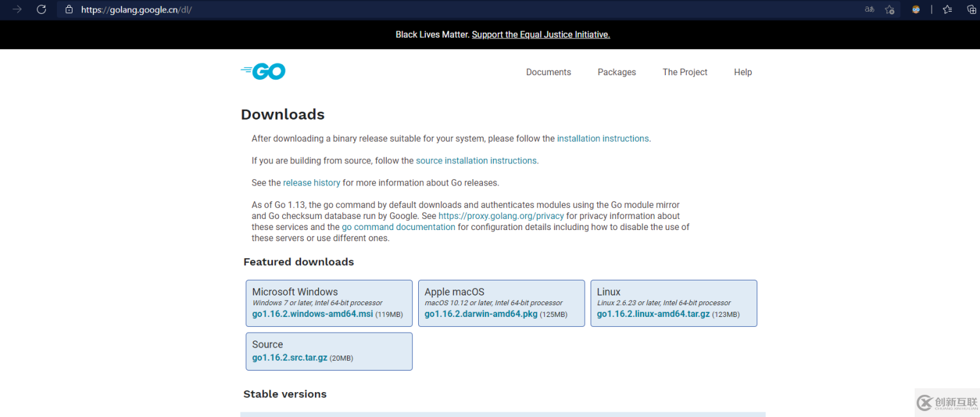This screenshot has height=417, width=980.
Task: Click the Featured downloads heading
Action: (299, 261)
